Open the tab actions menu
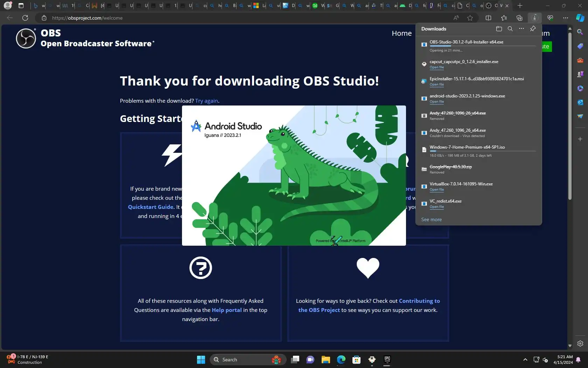Screen dimensions: 588x368 point(21,6)
